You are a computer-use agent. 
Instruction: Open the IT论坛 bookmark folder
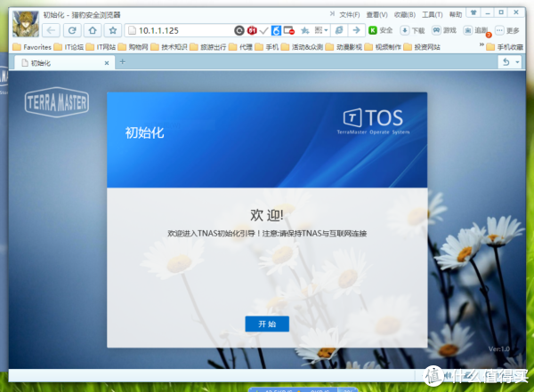tap(69, 47)
